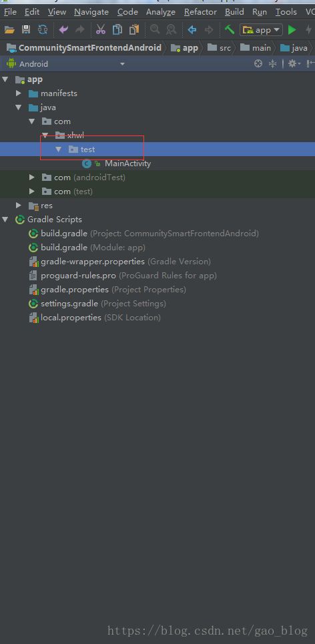Click the Copy icon in toolbar
This screenshot has width=315, height=644.
[117, 29]
